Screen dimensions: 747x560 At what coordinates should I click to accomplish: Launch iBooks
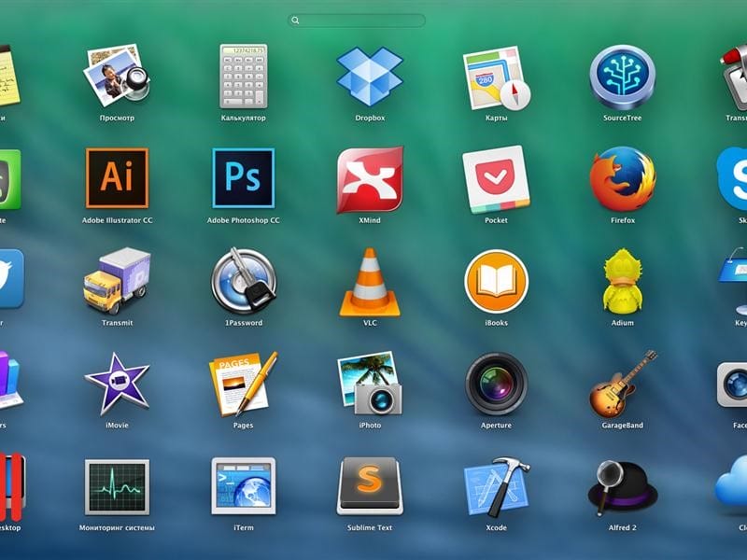(496, 282)
